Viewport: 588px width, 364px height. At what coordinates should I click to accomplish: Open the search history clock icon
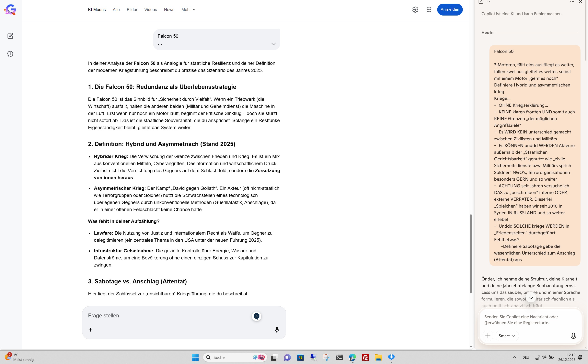(x=10, y=54)
